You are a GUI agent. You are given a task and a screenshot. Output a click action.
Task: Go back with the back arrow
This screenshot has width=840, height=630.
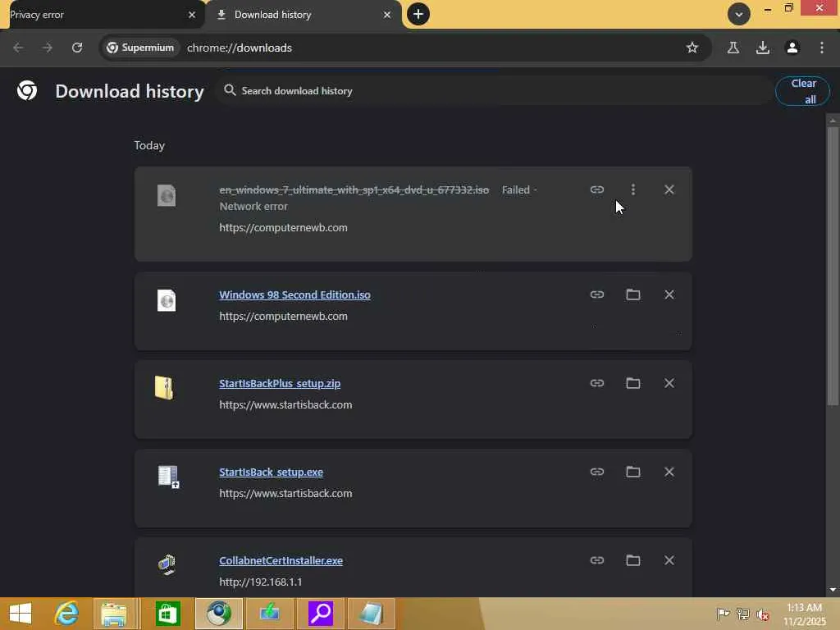(18, 48)
